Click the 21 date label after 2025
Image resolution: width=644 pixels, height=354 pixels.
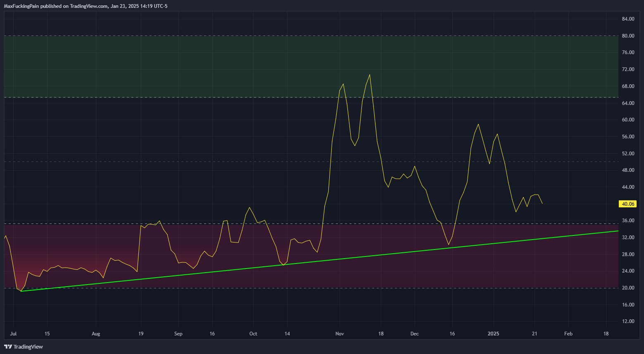535,334
